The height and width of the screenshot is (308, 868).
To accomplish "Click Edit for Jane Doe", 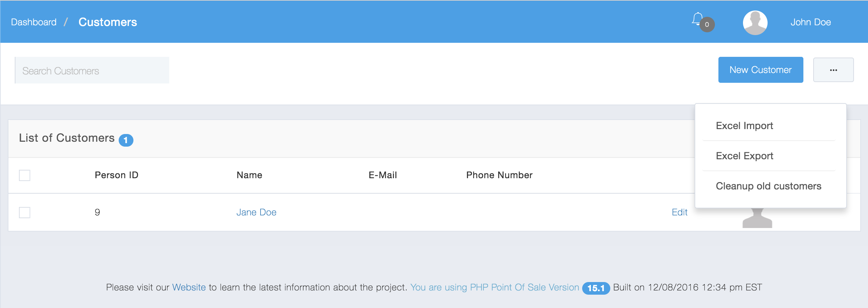I will [679, 212].
